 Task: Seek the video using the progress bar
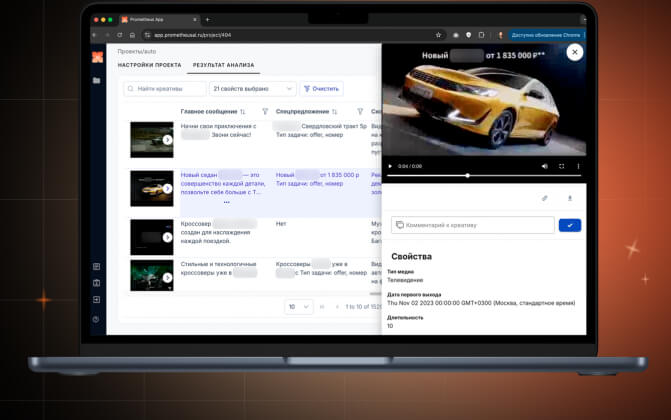tap(484, 176)
